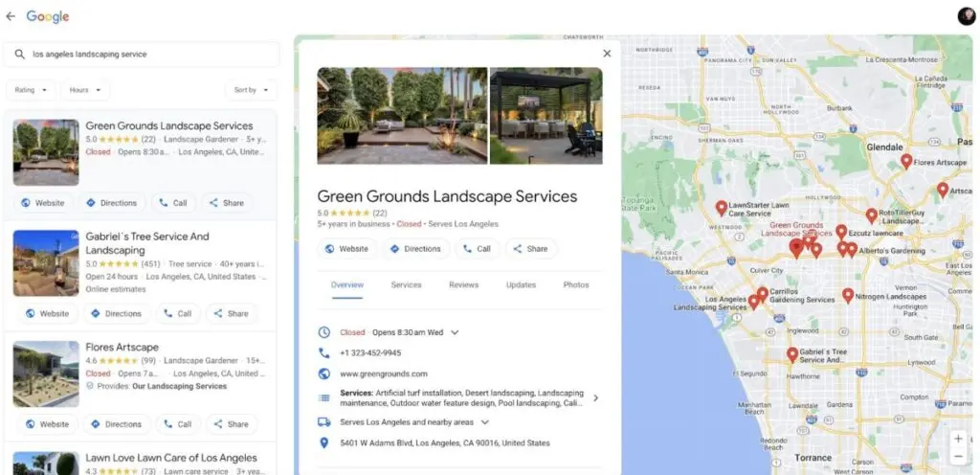The height and width of the screenshot is (475, 980).
Task: Click Green Grounds selected map pin
Action: (x=796, y=248)
